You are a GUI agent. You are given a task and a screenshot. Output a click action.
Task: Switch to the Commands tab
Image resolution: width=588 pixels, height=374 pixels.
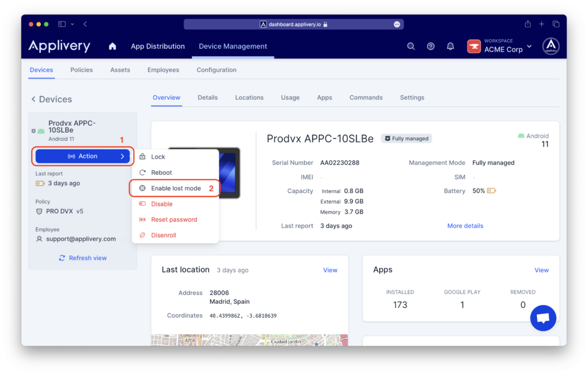pos(366,98)
